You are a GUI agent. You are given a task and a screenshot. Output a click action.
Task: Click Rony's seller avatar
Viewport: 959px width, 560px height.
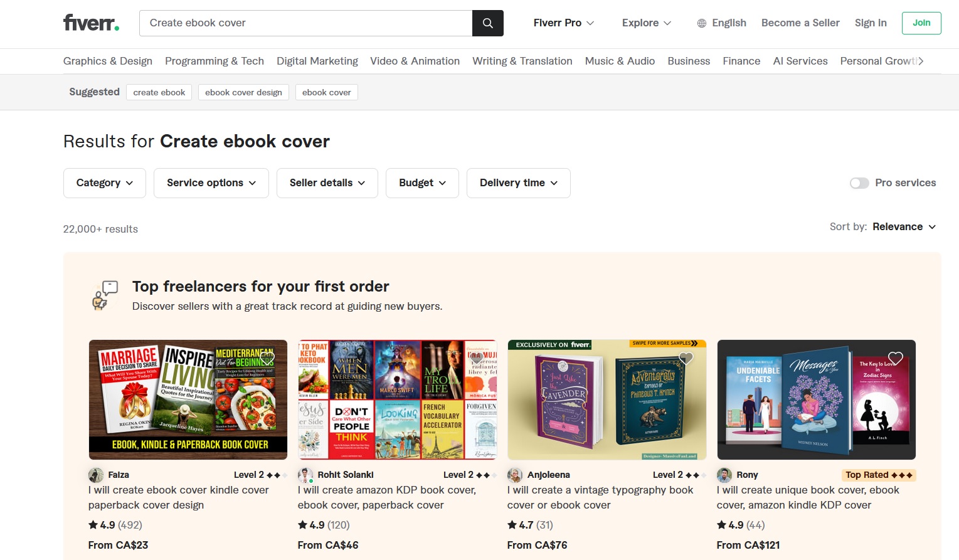[x=724, y=475]
